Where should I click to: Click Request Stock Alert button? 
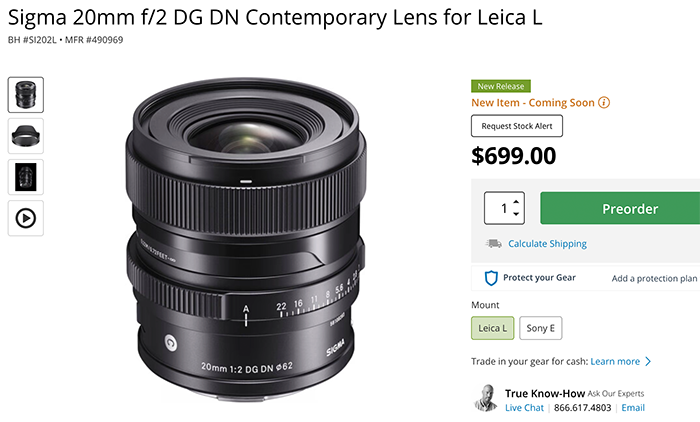coord(517,126)
